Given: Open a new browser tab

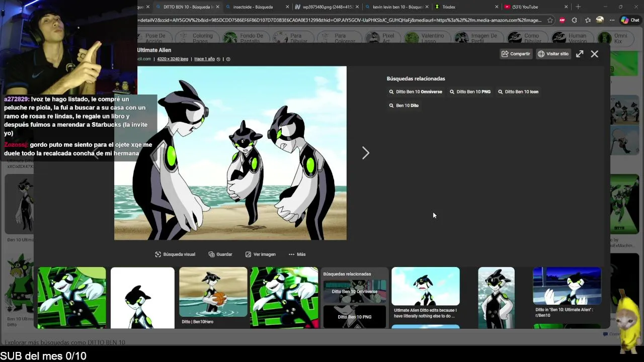Looking at the screenshot, I should pos(578,7).
